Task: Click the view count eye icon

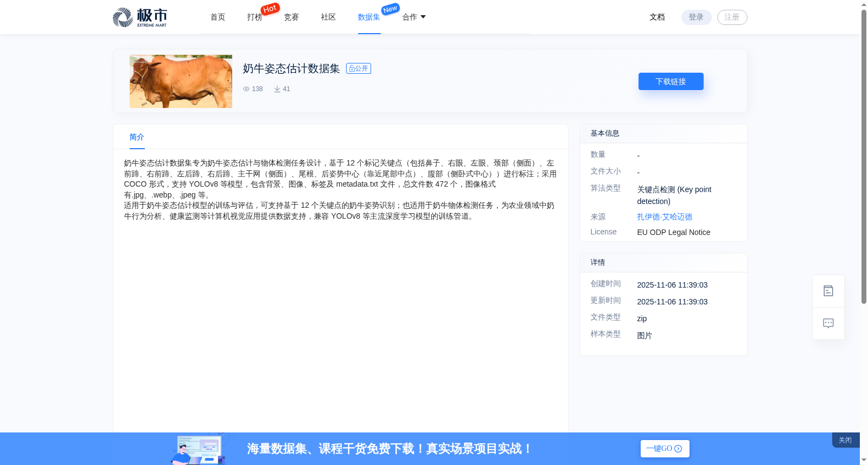Action: pyautogui.click(x=246, y=89)
